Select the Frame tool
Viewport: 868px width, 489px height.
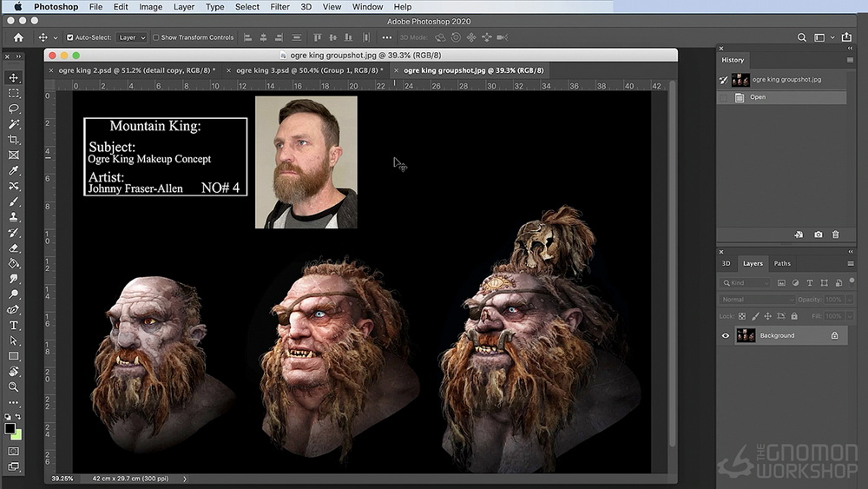[14, 155]
